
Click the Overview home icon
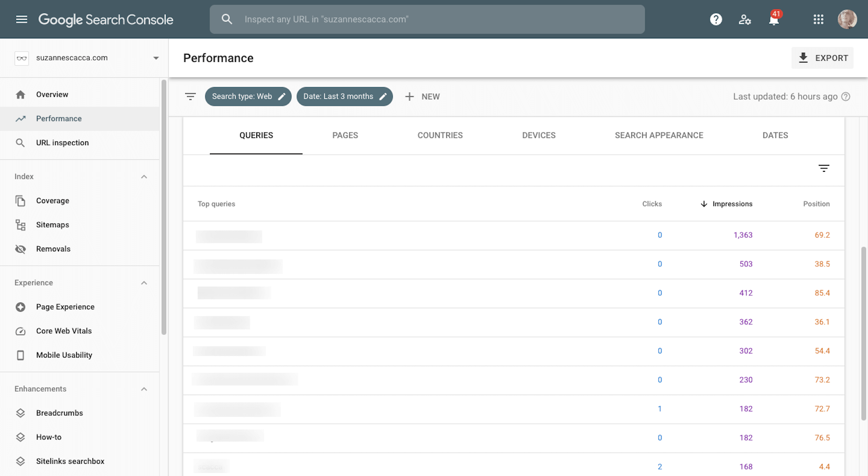[20, 95]
